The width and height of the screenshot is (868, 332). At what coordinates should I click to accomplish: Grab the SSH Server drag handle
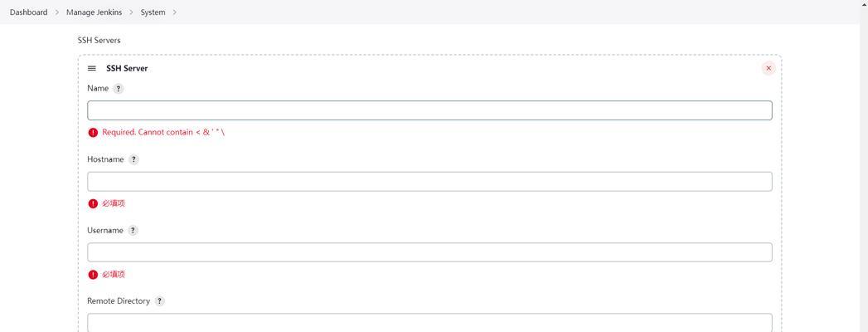pyautogui.click(x=92, y=68)
